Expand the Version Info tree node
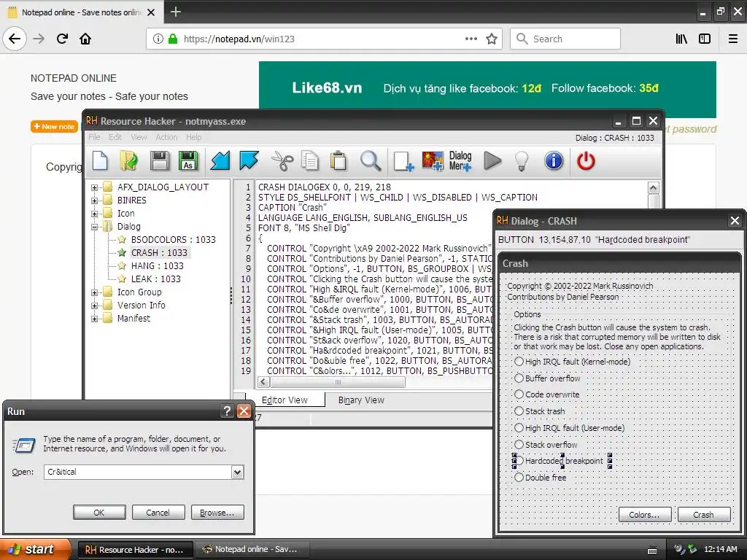 94,306
